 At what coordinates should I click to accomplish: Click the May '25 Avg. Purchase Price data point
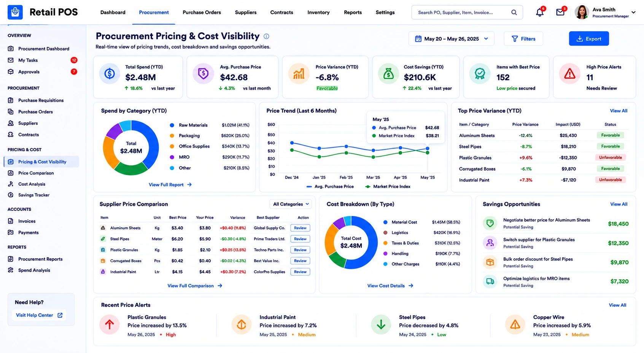tap(428, 149)
